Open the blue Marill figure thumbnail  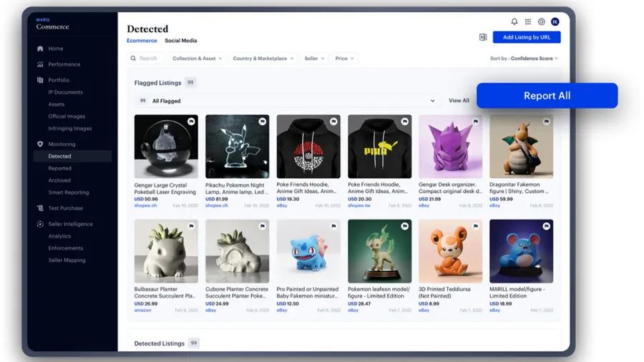coord(521,251)
